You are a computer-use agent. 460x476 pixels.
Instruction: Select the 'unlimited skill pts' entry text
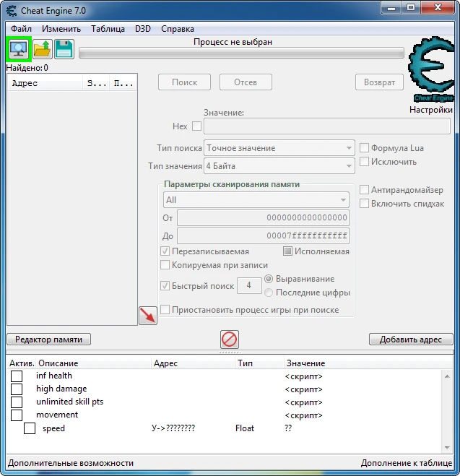(70, 402)
